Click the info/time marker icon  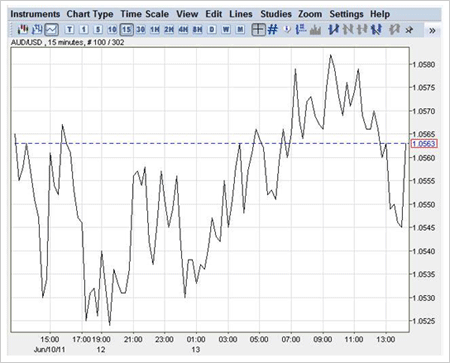[287, 30]
